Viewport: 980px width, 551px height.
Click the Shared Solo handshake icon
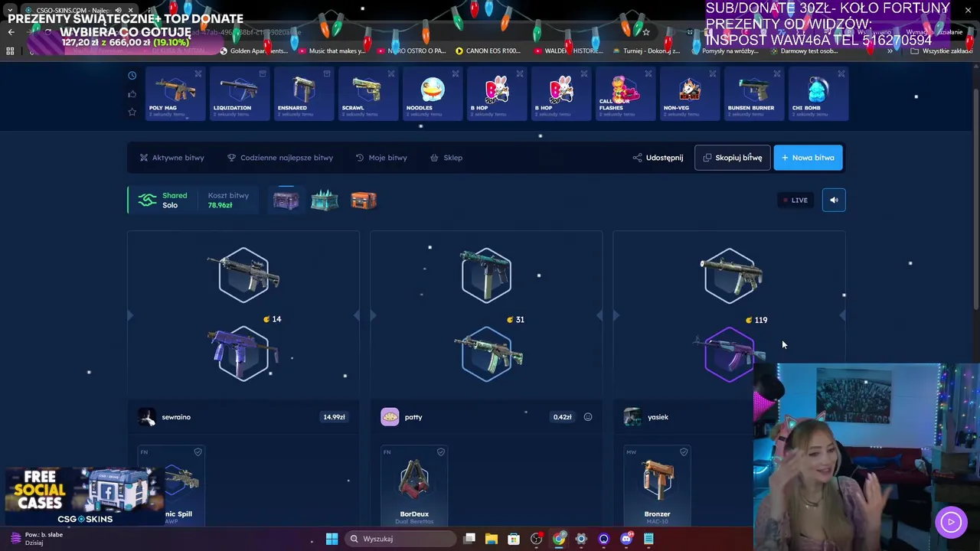[x=147, y=201]
